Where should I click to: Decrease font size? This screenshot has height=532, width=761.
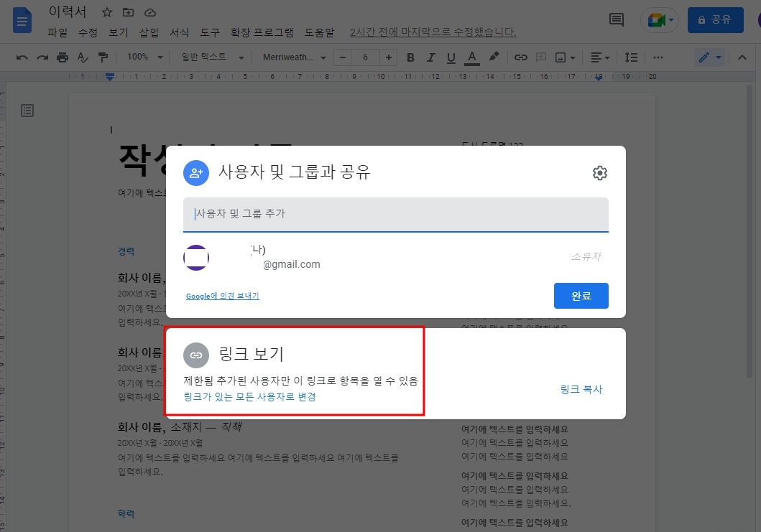(x=343, y=57)
